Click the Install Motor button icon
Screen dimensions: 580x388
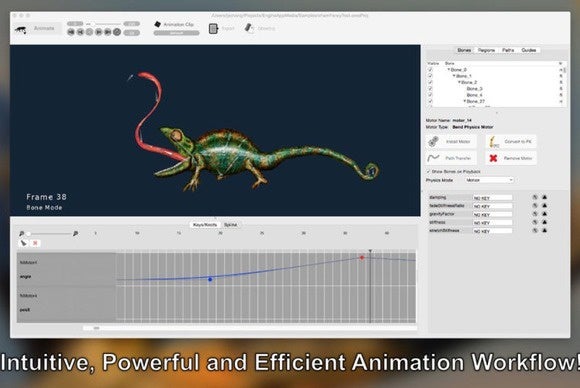(433, 141)
